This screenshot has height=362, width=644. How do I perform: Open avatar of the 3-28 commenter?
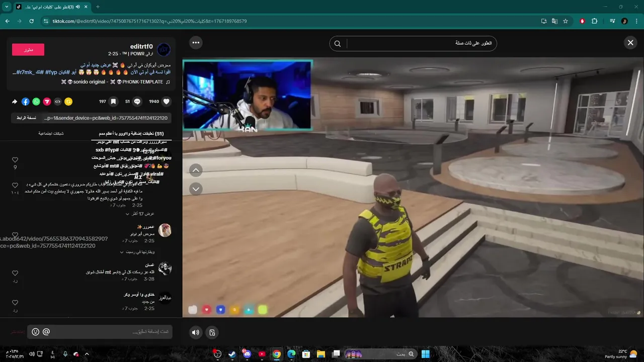pos(165,268)
